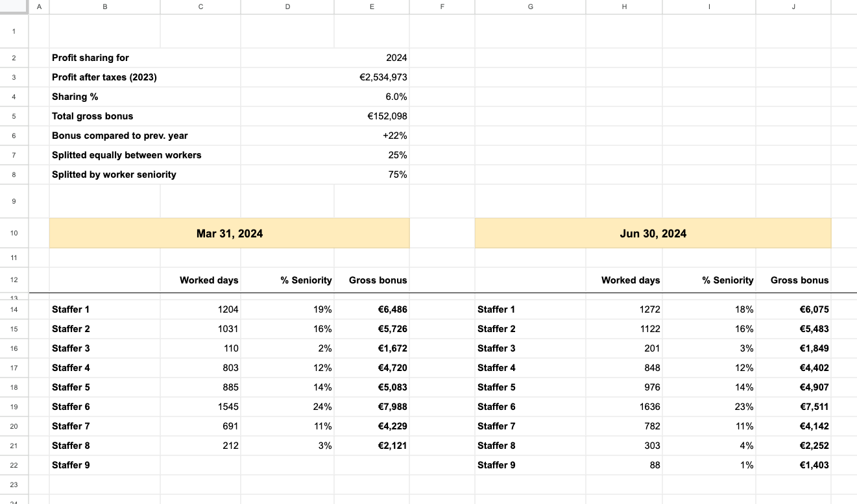This screenshot has height=504, width=857.
Task: Select row 5 header
Action: click(14, 116)
